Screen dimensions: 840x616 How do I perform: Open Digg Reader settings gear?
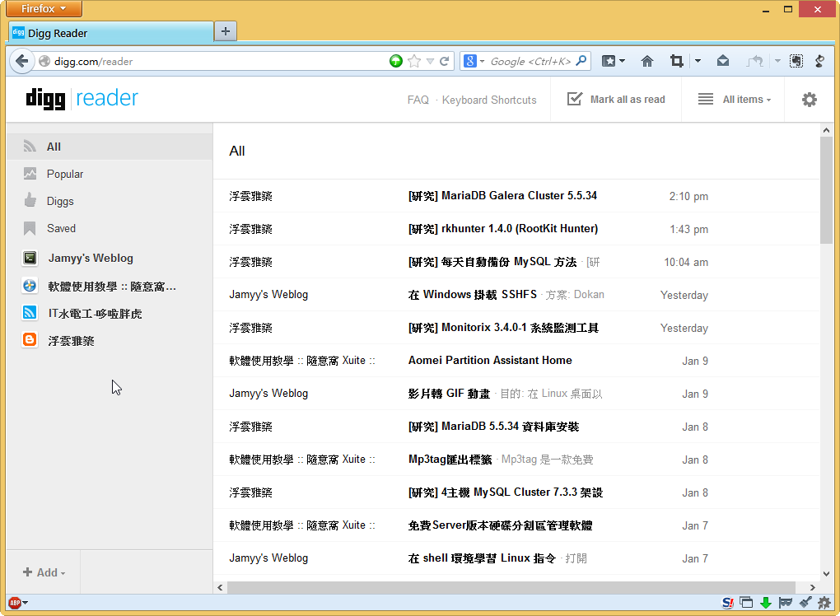coord(809,100)
